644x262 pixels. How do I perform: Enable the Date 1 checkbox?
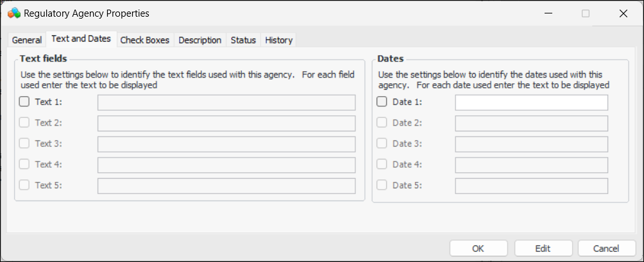click(x=382, y=101)
